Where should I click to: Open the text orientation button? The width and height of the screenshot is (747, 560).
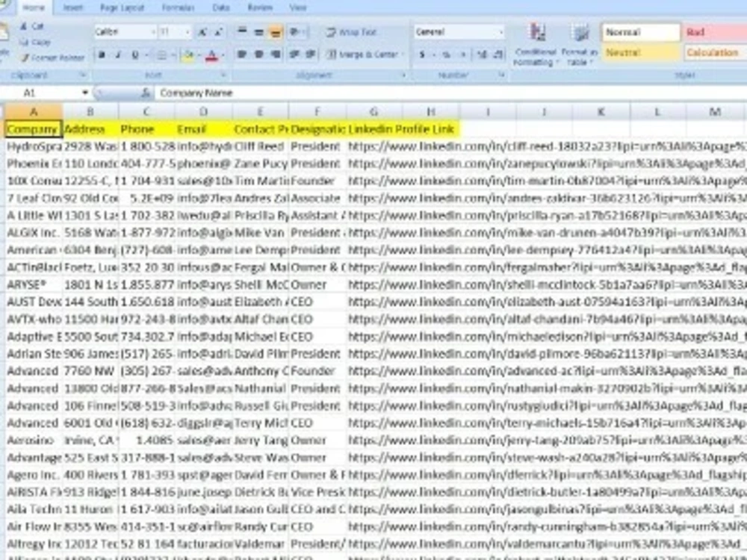pos(295,32)
